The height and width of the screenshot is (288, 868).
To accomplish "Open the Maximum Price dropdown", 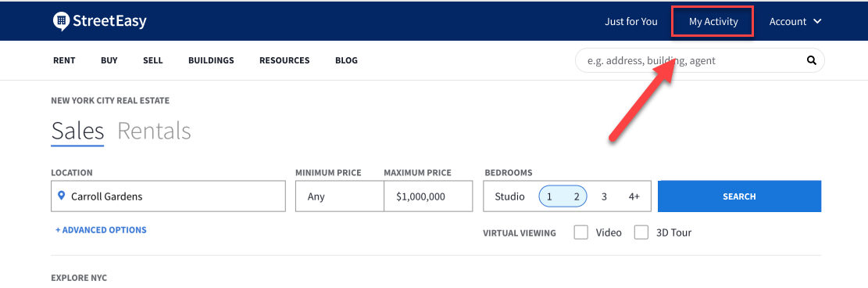I will 428,196.
